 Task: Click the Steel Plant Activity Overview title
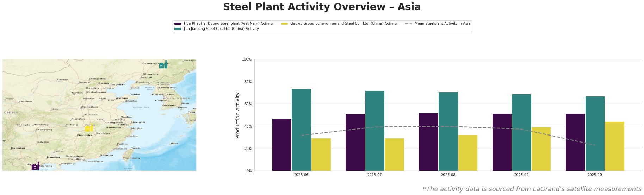pyautogui.click(x=322, y=7)
